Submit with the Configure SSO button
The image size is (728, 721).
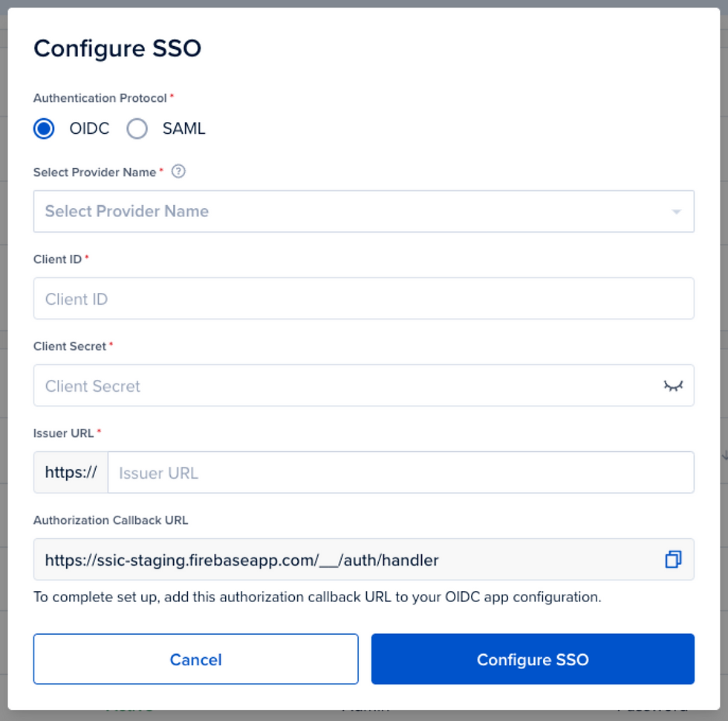click(533, 659)
